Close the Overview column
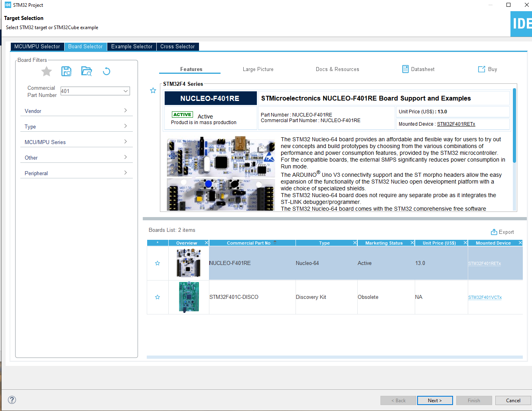The image size is (532, 411). click(207, 243)
